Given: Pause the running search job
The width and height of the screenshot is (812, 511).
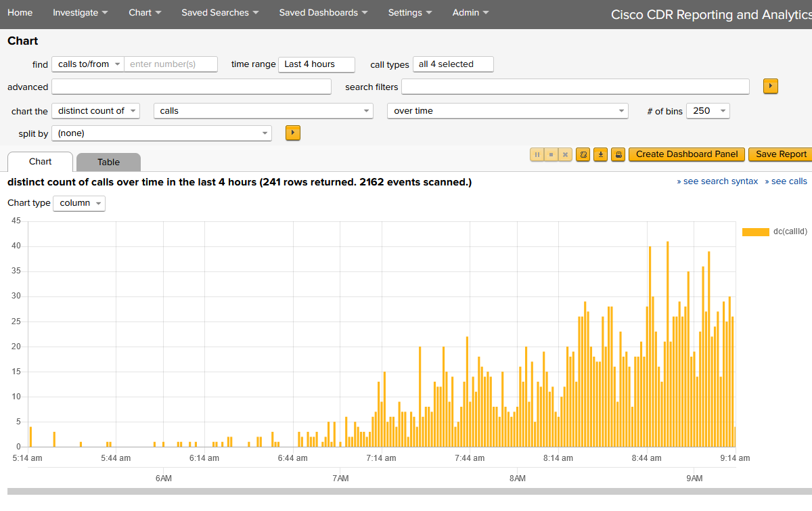Looking at the screenshot, I should [x=537, y=154].
